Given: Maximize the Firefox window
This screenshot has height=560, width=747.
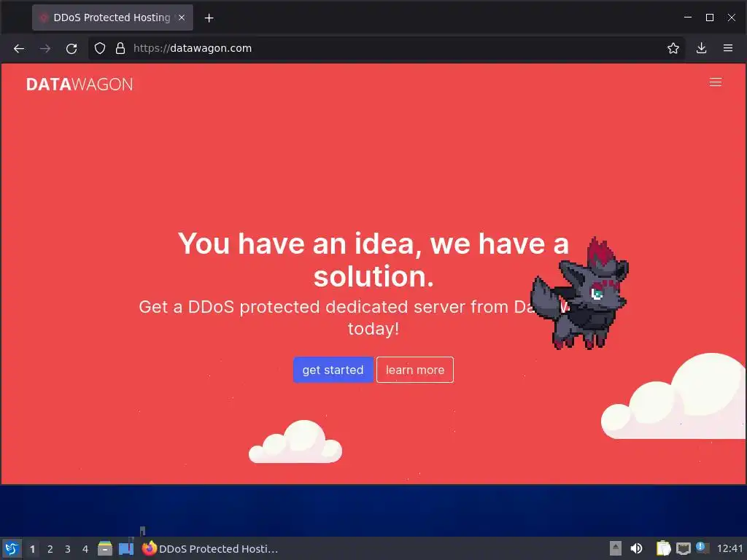Looking at the screenshot, I should point(710,17).
